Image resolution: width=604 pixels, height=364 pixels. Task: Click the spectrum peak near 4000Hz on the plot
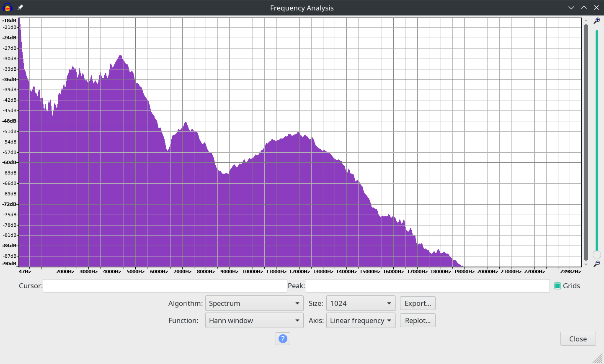click(x=121, y=56)
